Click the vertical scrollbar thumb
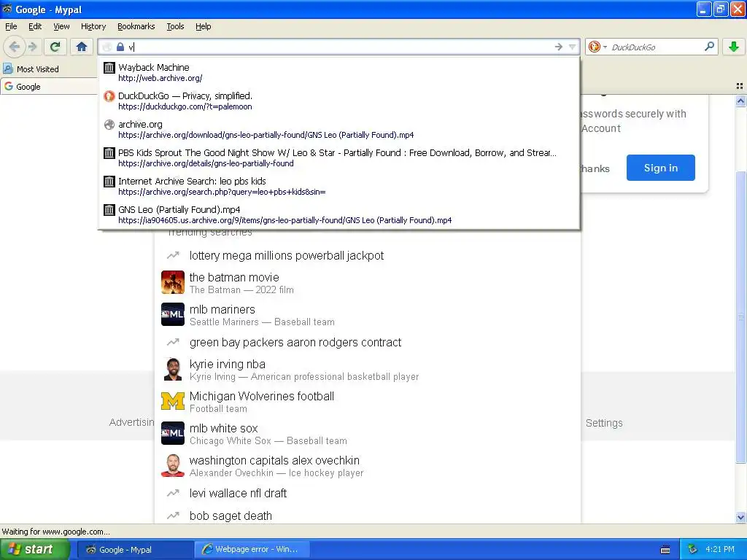This screenshot has width=747, height=560. (x=740, y=316)
